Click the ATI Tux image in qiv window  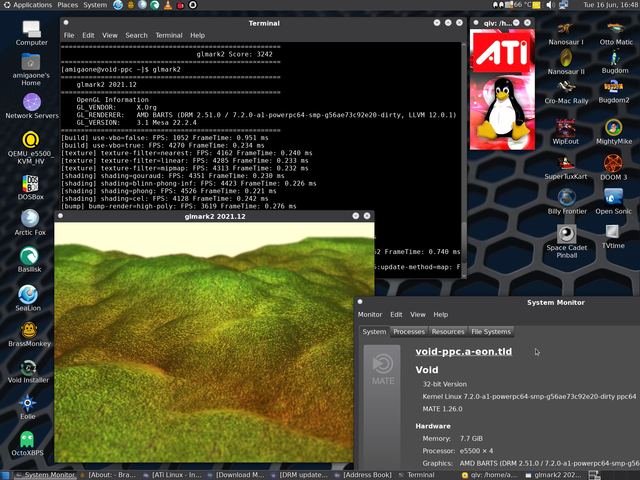point(502,89)
